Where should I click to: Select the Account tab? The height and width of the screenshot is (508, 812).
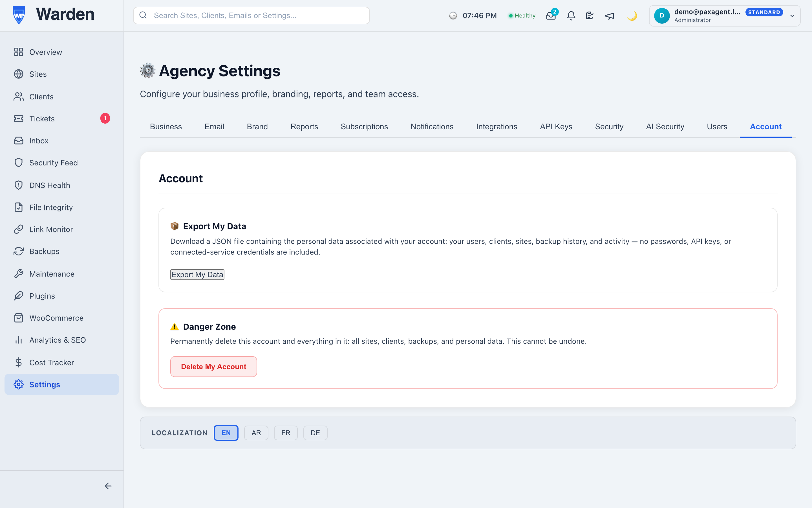click(x=766, y=127)
